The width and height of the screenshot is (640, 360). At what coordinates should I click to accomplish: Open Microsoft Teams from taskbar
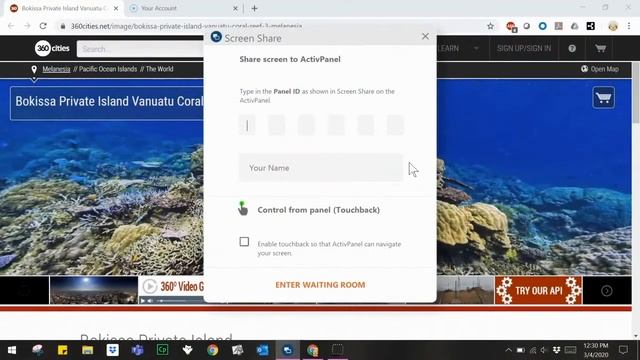point(138,350)
